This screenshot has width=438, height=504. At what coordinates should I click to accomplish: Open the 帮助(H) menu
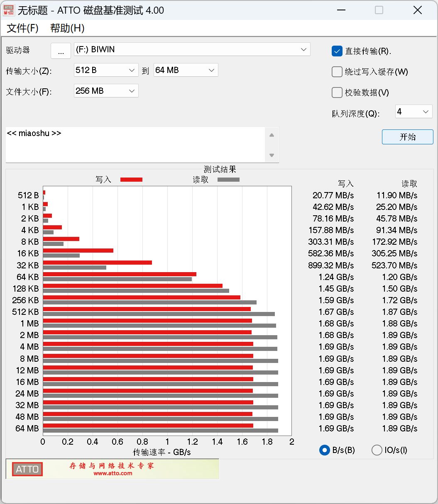pos(67,28)
